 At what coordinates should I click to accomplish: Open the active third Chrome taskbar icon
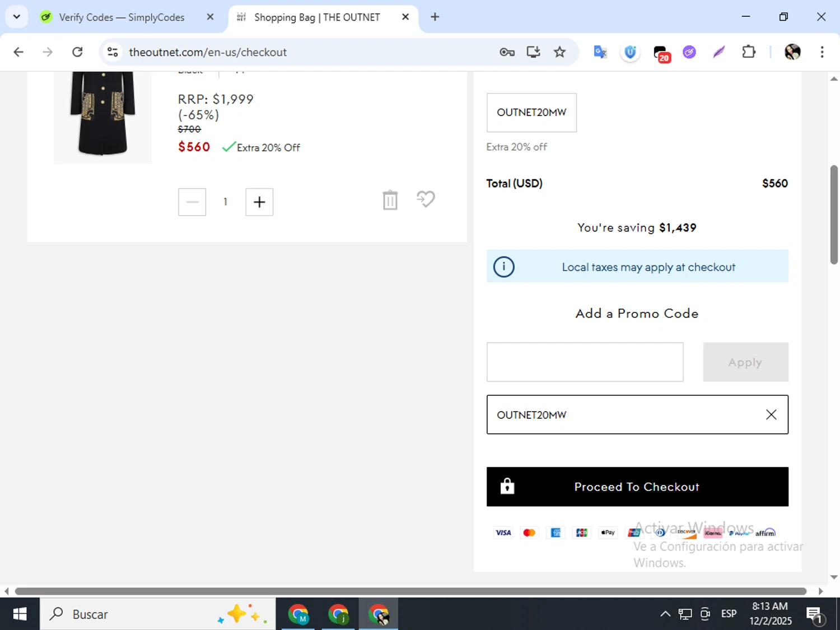point(379,614)
